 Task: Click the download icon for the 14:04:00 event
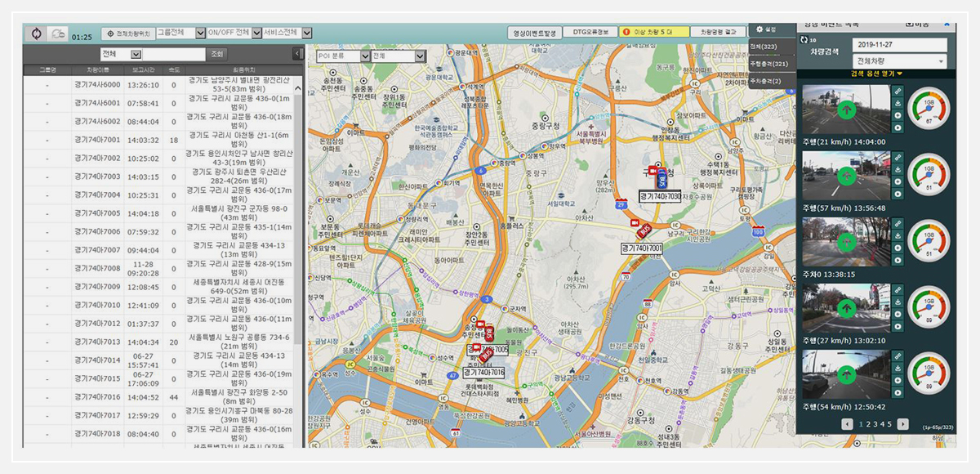(x=898, y=103)
